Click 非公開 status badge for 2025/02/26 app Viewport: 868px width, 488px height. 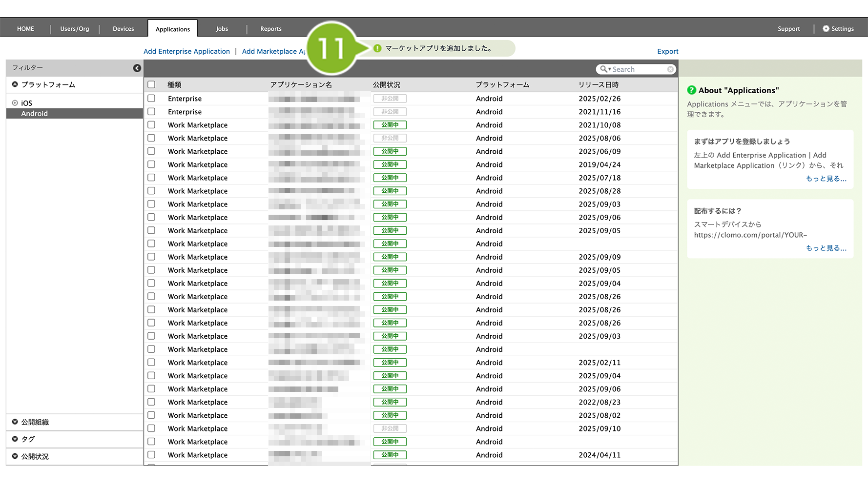point(390,99)
